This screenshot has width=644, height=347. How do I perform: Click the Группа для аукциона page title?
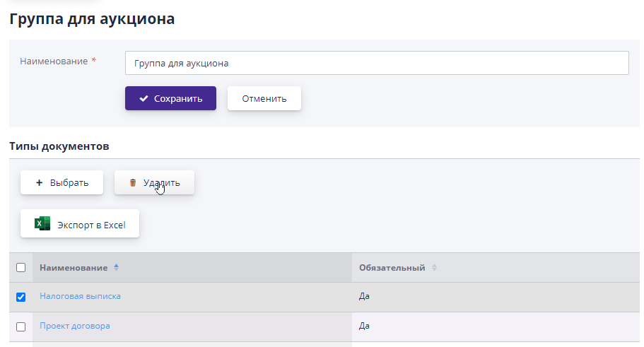92,19
